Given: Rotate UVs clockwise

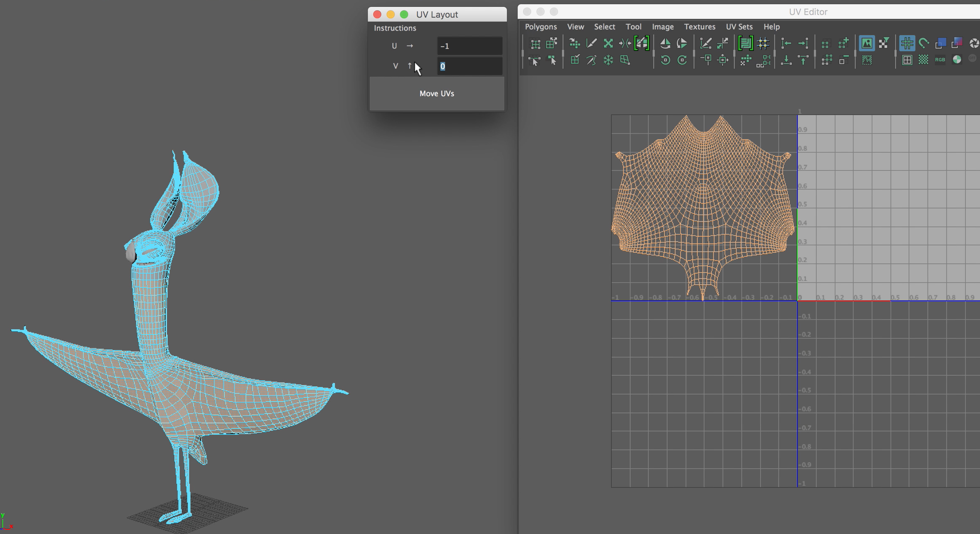Looking at the screenshot, I should (x=682, y=60).
